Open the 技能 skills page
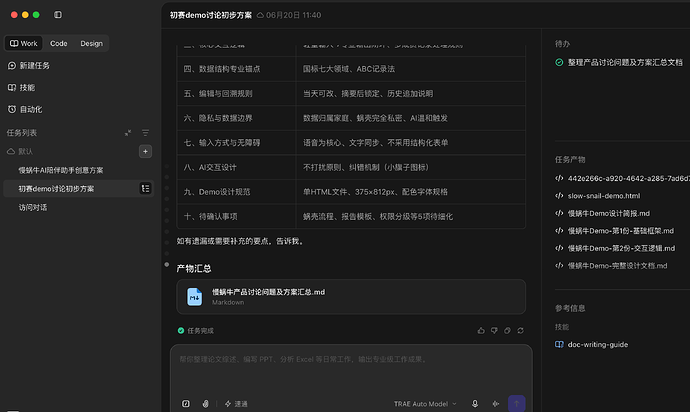 click(x=22, y=88)
